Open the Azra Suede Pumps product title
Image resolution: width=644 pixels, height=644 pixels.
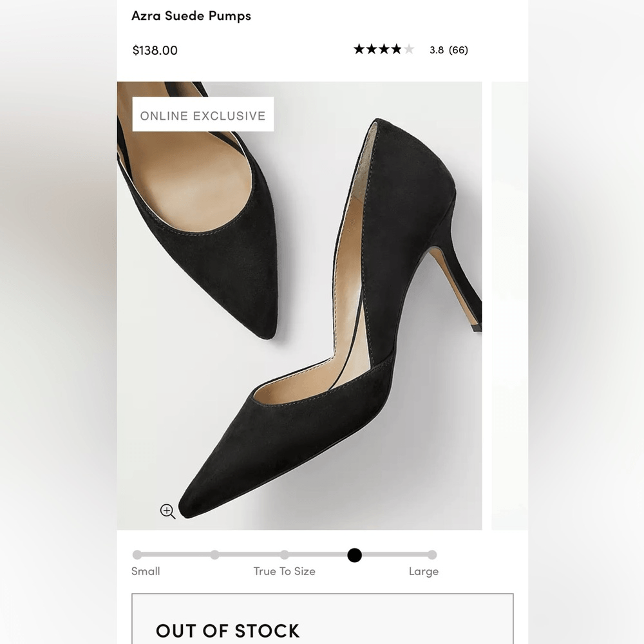pyautogui.click(x=191, y=16)
